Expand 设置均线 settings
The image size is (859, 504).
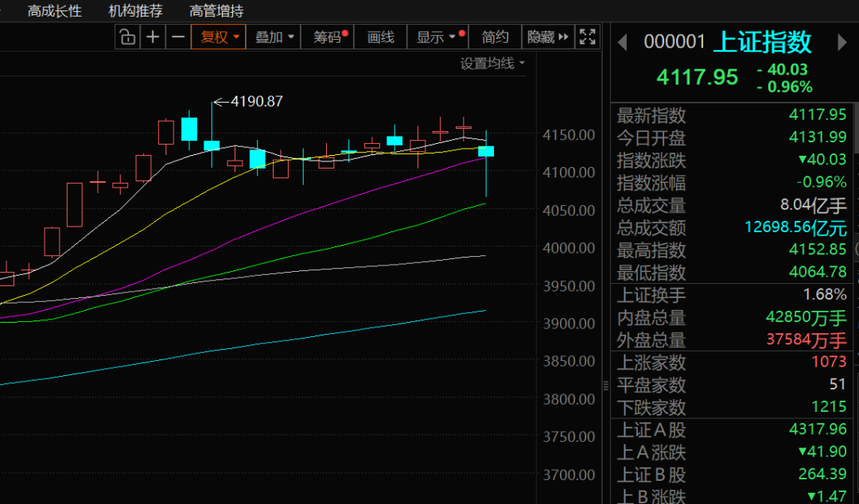[x=492, y=64]
